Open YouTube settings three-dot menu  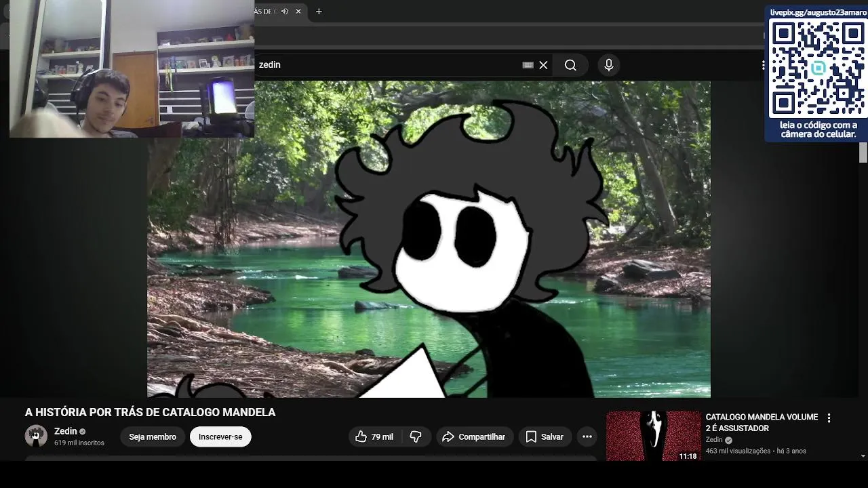pos(763,65)
